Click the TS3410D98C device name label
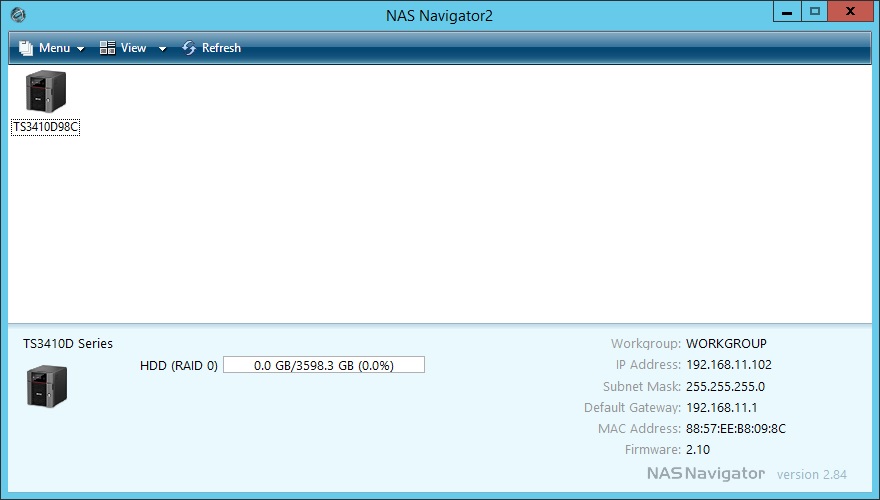The image size is (880, 500). [x=45, y=128]
